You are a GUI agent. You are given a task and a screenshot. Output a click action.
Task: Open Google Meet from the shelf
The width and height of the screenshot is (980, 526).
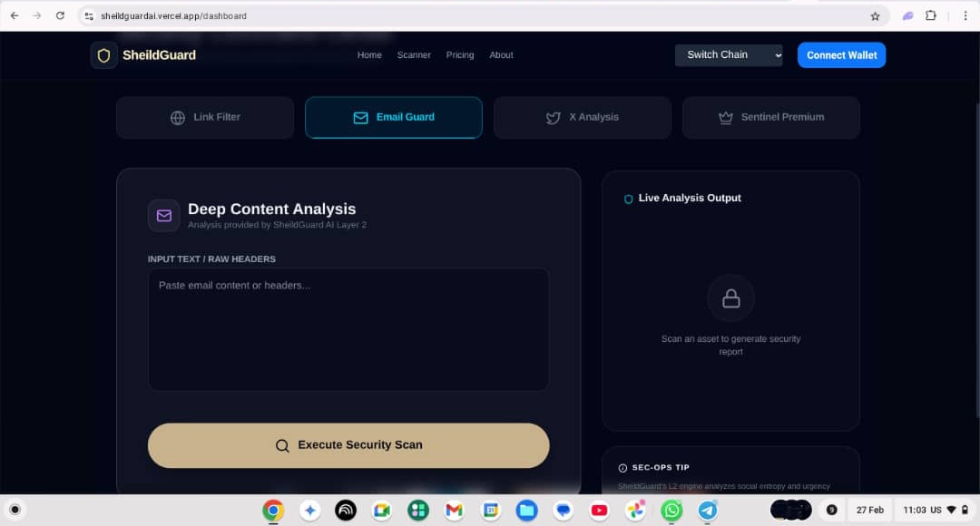(382, 511)
